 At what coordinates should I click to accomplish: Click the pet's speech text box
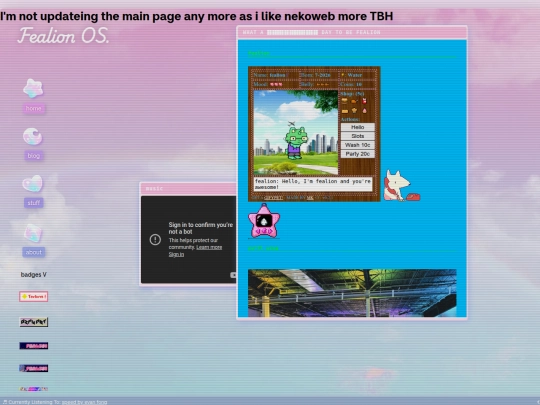click(x=313, y=184)
